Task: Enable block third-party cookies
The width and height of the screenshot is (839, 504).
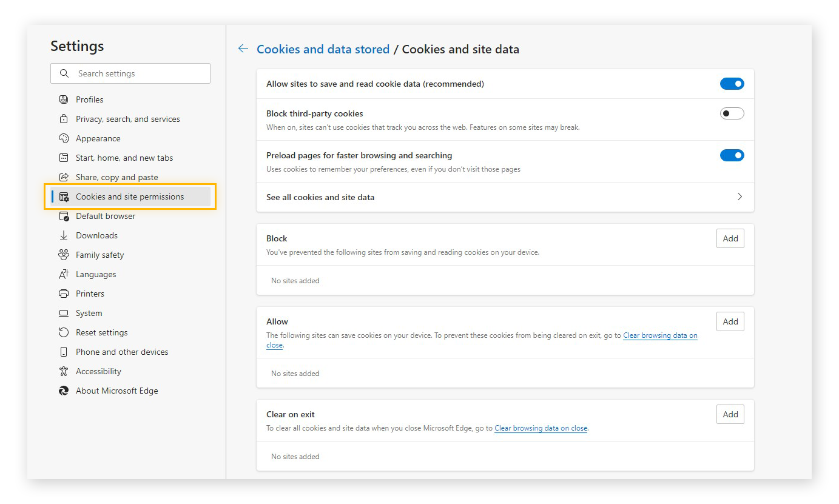Action: click(x=732, y=113)
